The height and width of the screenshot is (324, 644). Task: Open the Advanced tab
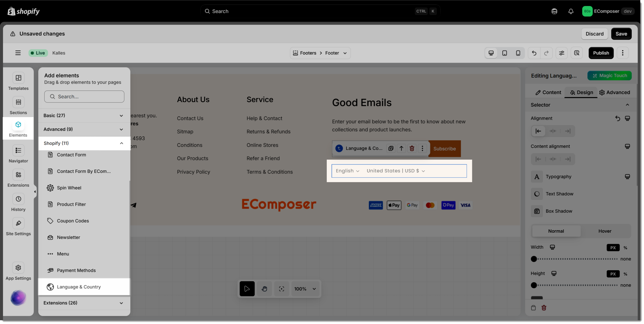click(615, 92)
